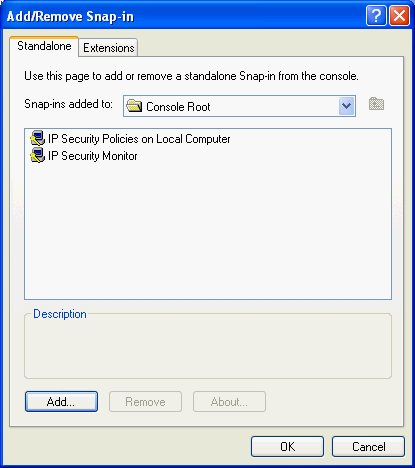Select the IP Security Monitor entry
This screenshot has height=468, width=415.
click(93, 156)
